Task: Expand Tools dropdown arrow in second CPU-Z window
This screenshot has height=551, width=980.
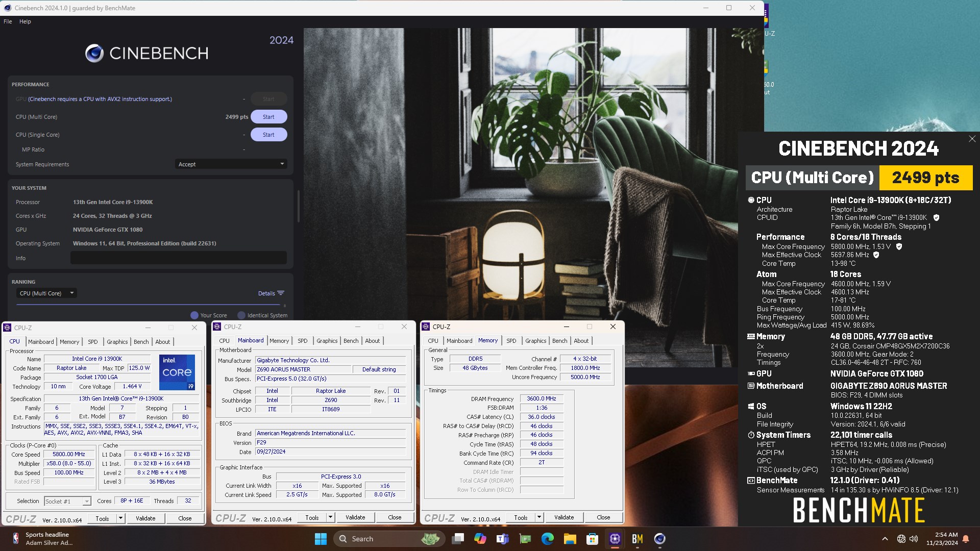Action: click(331, 518)
